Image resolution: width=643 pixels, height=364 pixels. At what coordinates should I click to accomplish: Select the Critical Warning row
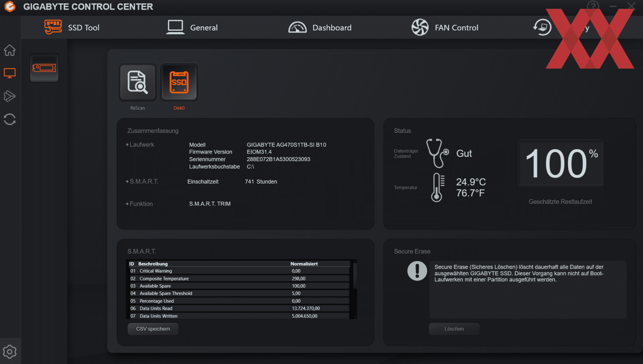pos(239,271)
